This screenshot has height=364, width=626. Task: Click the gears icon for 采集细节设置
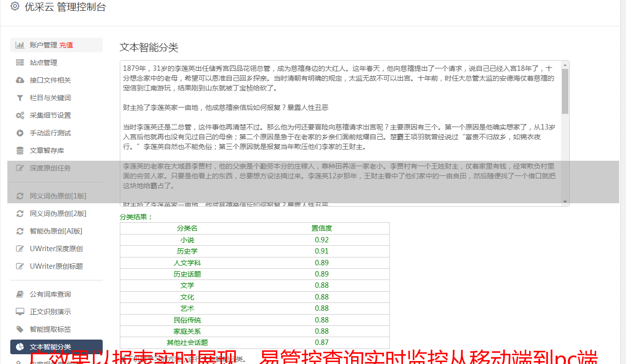tap(20, 115)
